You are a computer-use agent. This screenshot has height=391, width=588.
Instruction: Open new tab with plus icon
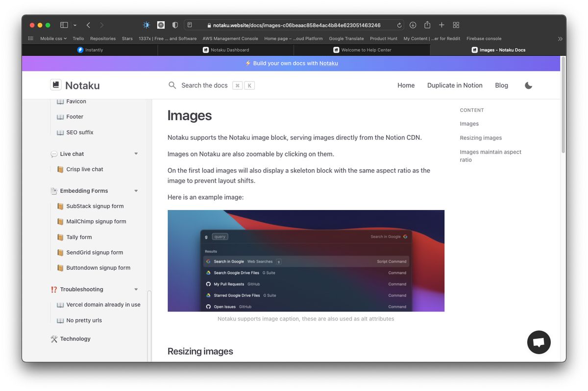tap(441, 25)
